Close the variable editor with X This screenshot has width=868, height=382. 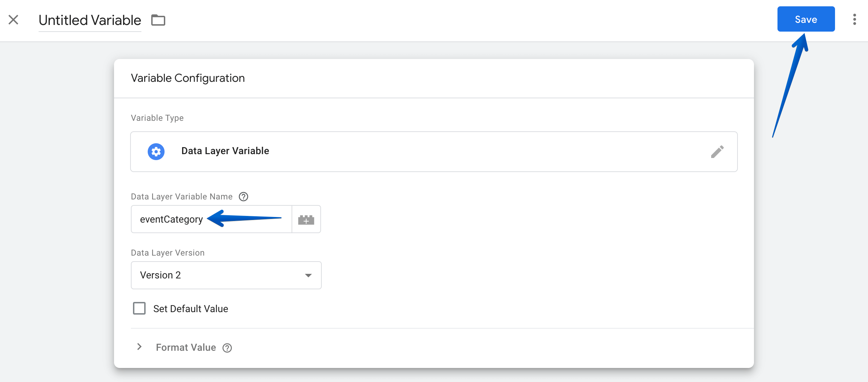(x=13, y=20)
